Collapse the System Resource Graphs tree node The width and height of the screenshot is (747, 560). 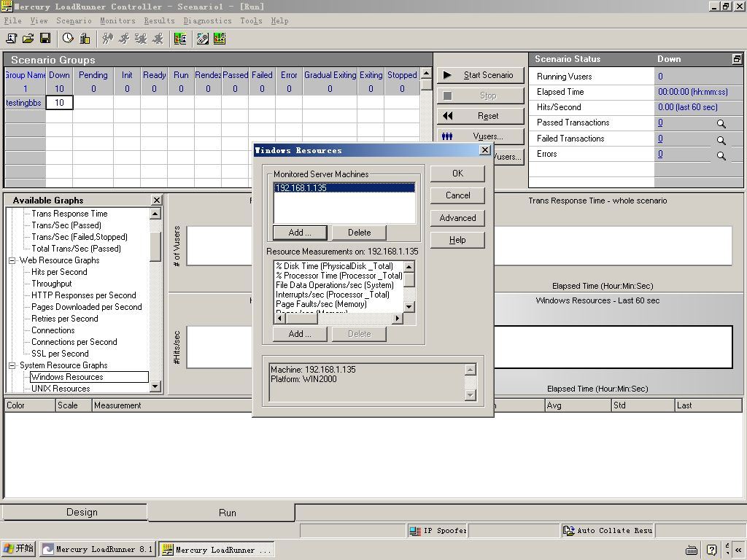[x=12, y=366]
